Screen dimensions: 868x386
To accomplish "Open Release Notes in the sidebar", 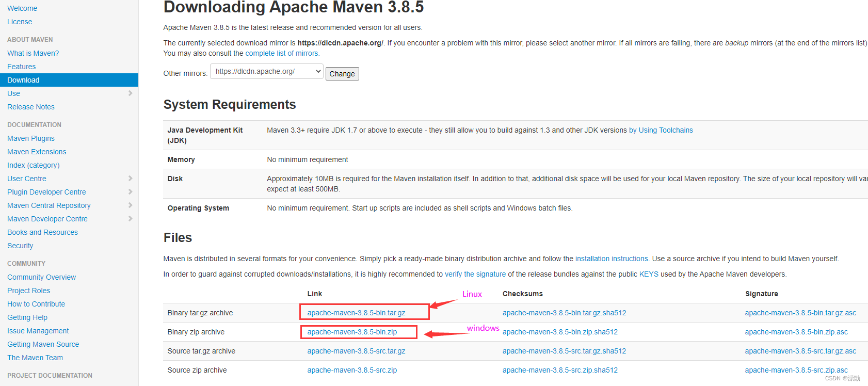I will pos(31,107).
